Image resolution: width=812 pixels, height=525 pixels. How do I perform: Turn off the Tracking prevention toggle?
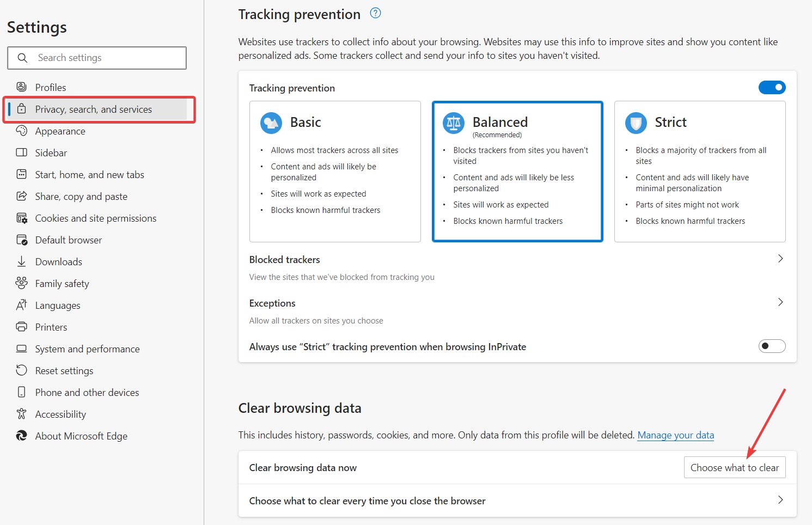pyautogui.click(x=772, y=87)
